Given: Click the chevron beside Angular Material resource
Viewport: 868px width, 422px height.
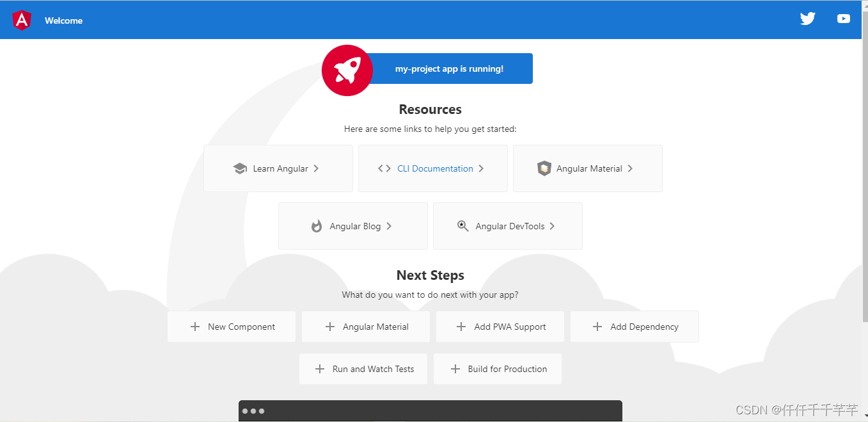Looking at the screenshot, I should 630,169.
